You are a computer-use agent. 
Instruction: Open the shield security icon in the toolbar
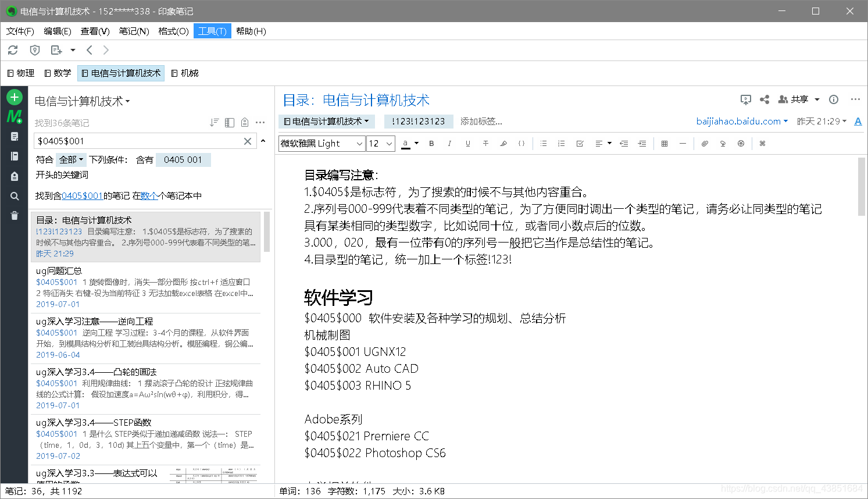35,50
